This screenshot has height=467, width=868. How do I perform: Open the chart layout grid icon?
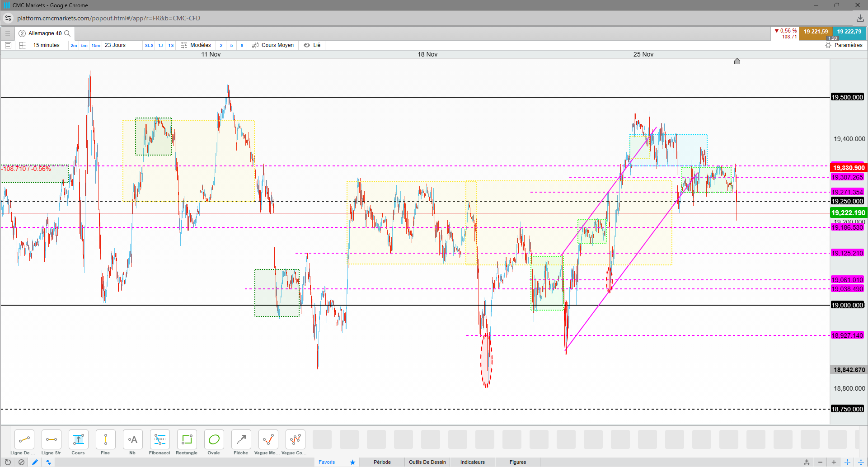[23, 45]
